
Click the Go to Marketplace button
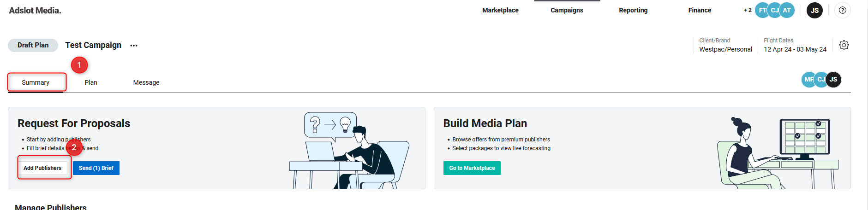click(472, 168)
